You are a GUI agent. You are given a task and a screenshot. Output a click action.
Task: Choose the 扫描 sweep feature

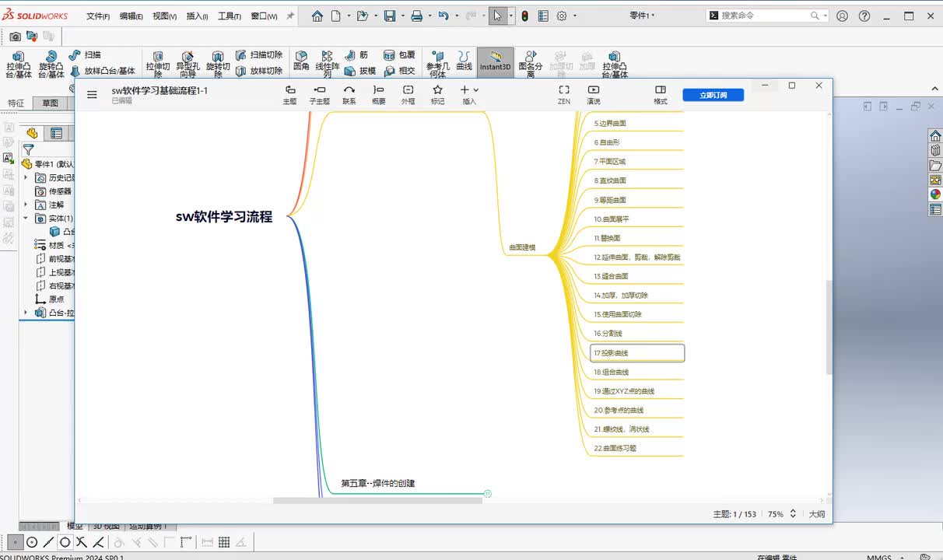tap(86, 55)
